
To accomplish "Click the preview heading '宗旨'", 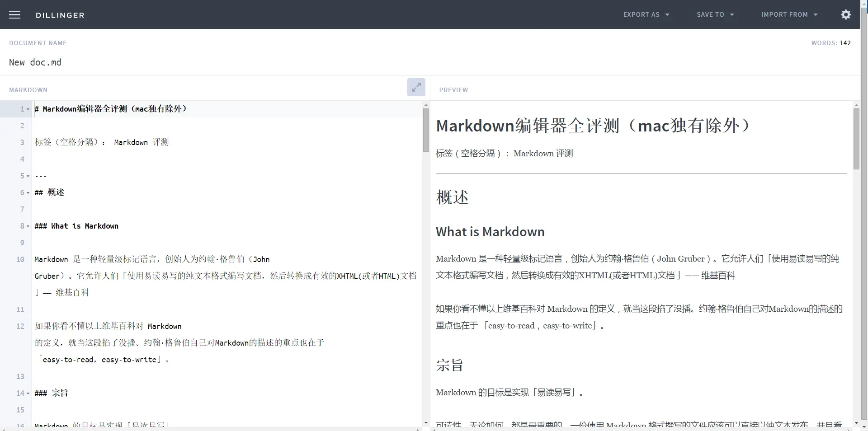I will [450, 365].
